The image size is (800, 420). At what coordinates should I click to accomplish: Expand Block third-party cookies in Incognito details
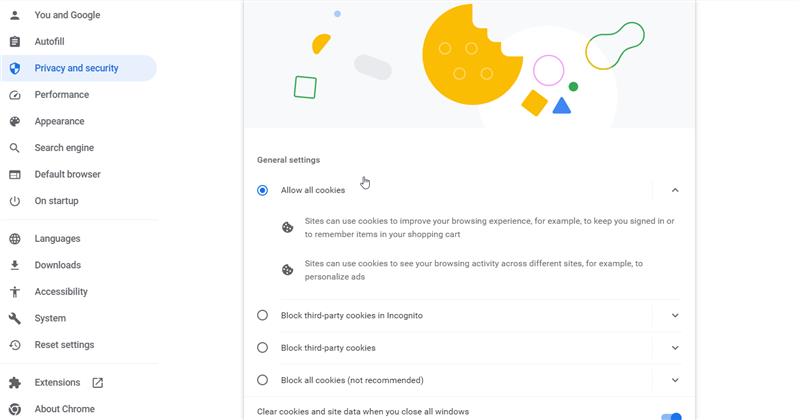click(x=675, y=315)
